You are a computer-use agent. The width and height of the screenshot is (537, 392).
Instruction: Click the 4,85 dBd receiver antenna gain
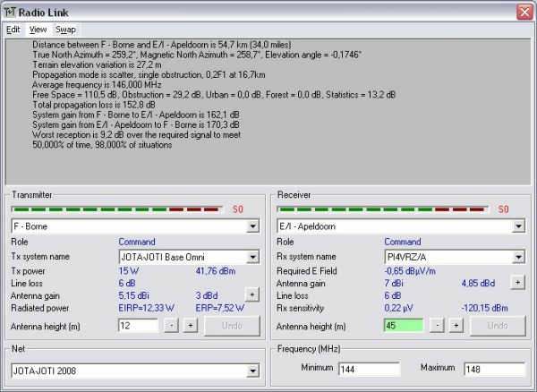pos(478,283)
